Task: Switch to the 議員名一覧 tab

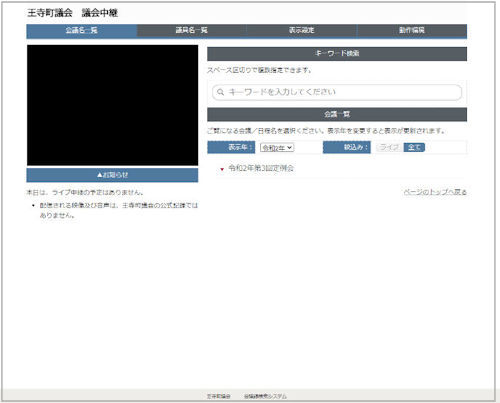Action: tap(192, 30)
